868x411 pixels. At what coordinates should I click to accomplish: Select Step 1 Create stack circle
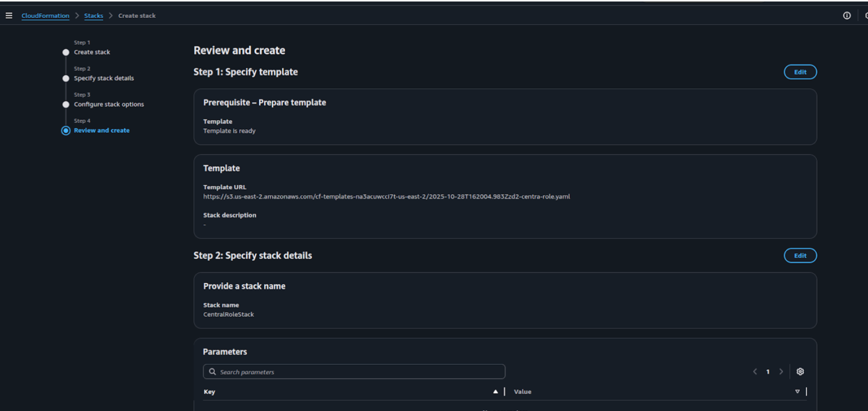click(x=66, y=52)
